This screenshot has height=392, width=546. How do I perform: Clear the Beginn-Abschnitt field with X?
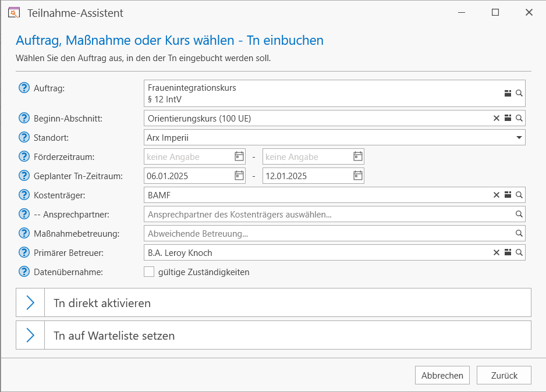(497, 118)
